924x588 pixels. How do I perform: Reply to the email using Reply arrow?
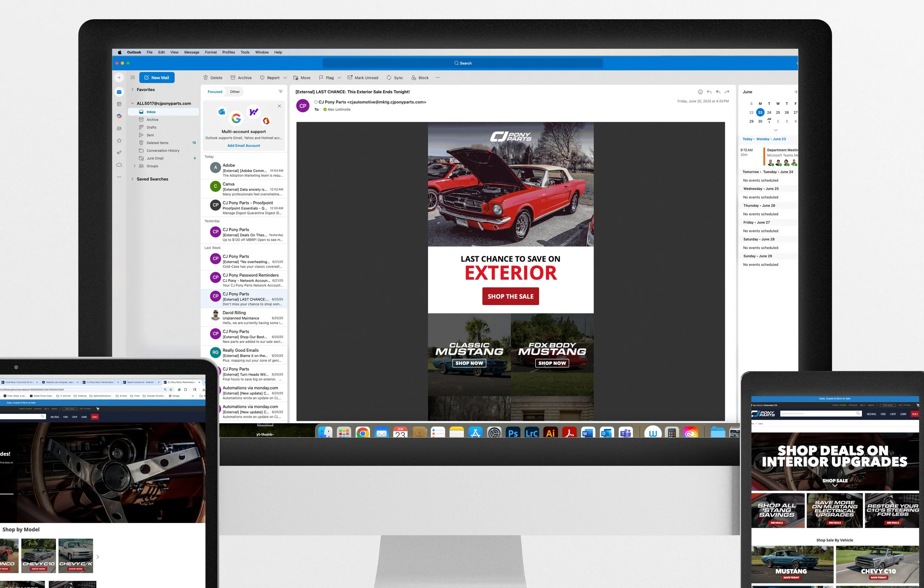[x=709, y=92]
